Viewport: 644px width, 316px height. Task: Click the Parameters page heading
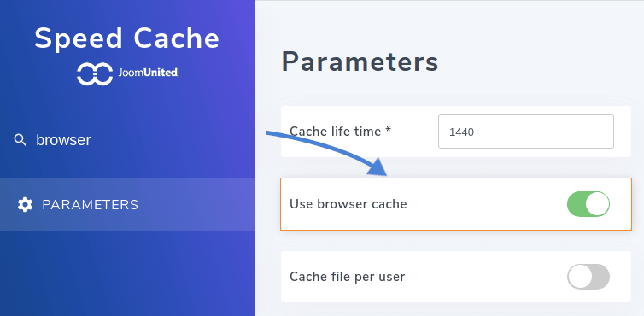[x=360, y=62]
